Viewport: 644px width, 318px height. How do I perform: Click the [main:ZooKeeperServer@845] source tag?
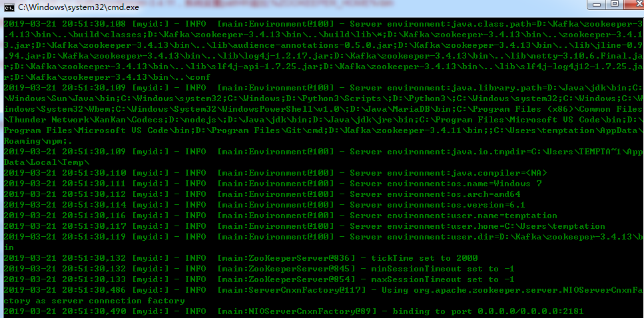click(x=286, y=269)
